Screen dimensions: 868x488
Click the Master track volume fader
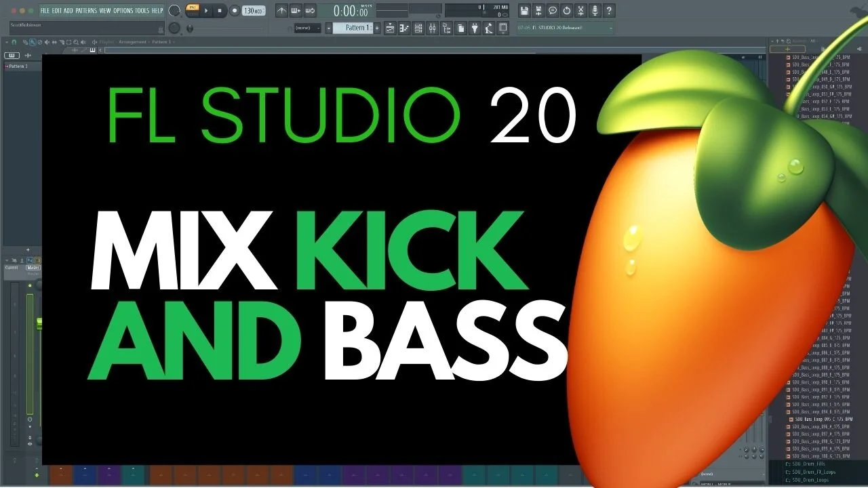pyautogui.click(x=39, y=323)
